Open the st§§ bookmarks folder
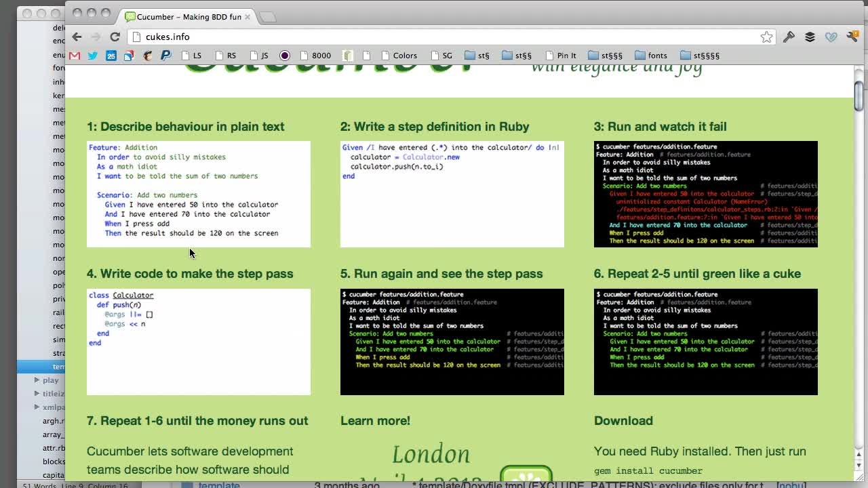Screen dimensions: 868x488 (516, 56)
